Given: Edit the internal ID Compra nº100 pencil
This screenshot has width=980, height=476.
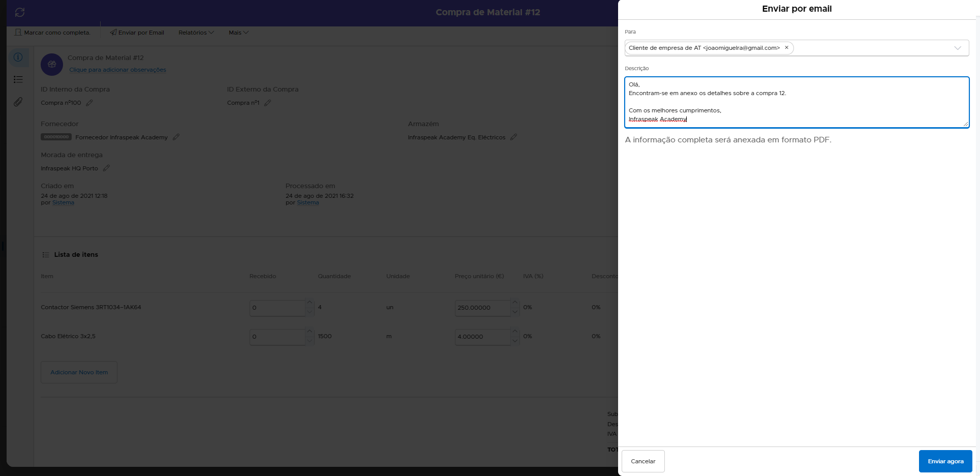Looking at the screenshot, I should (x=89, y=103).
